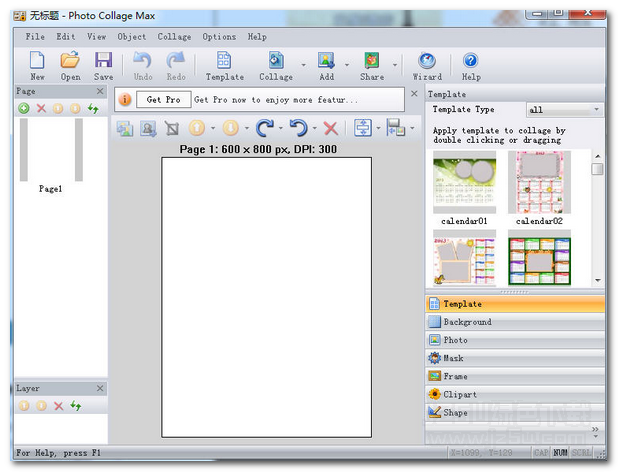Switch to the Clipart panel tab
Viewport: 618px width, 472px height.
click(515, 394)
